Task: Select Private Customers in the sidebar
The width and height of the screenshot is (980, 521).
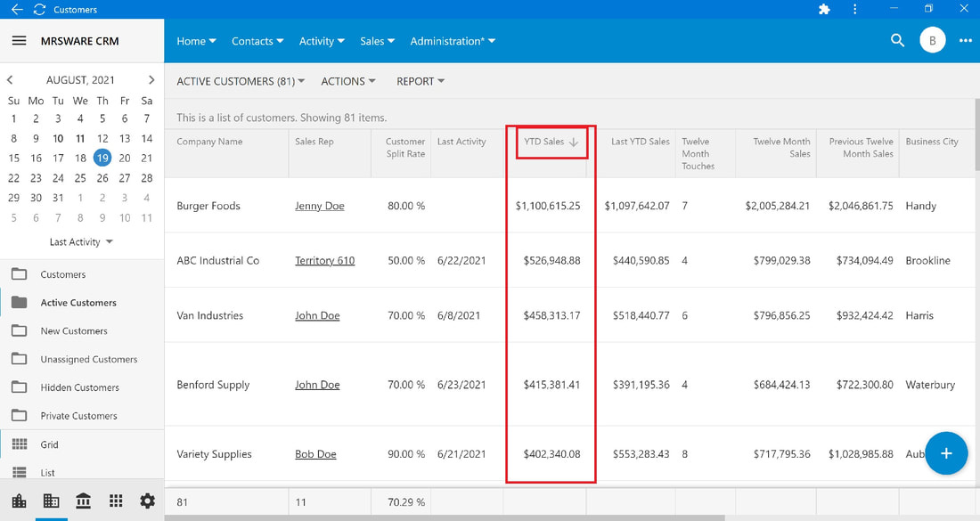Action: coord(78,416)
